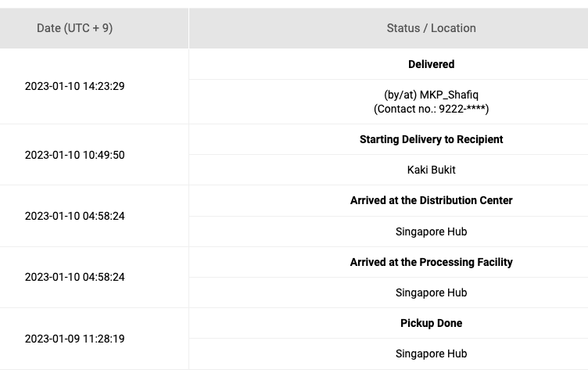Click Singapore Hub under Distribution Center
Viewport: 588px width, 384px height.
[x=431, y=232]
